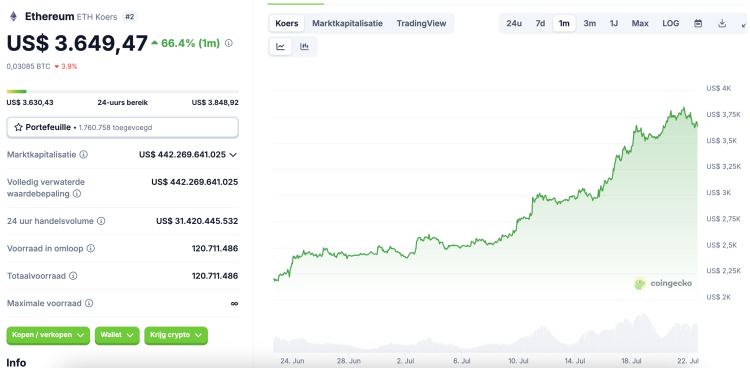The height and width of the screenshot is (368, 750).
Task: Open the info tooltip beside Totaalvoorraad
Action: point(73,276)
